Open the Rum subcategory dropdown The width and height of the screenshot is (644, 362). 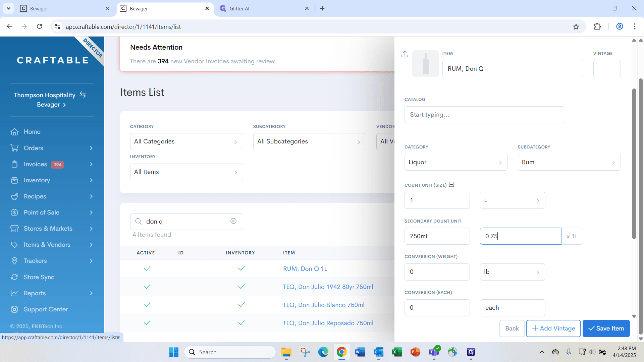pyautogui.click(x=569, y=162)
